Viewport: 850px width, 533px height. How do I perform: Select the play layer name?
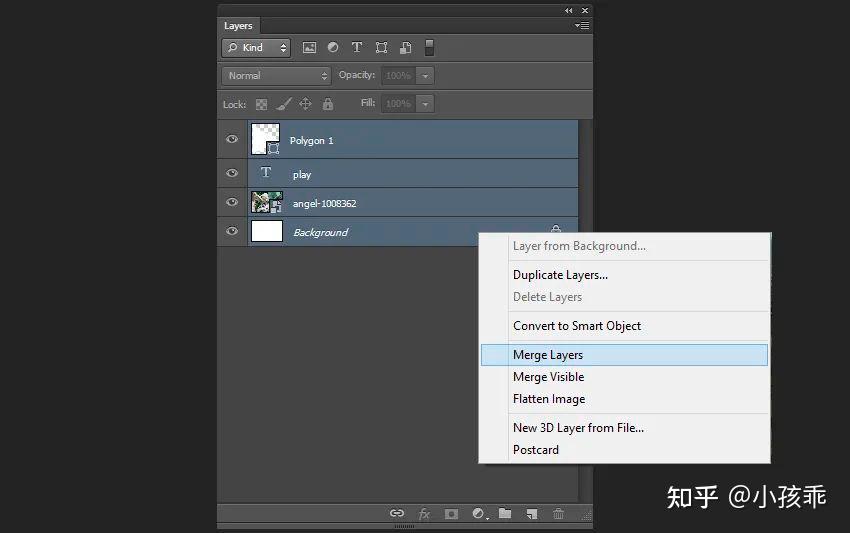301,175
